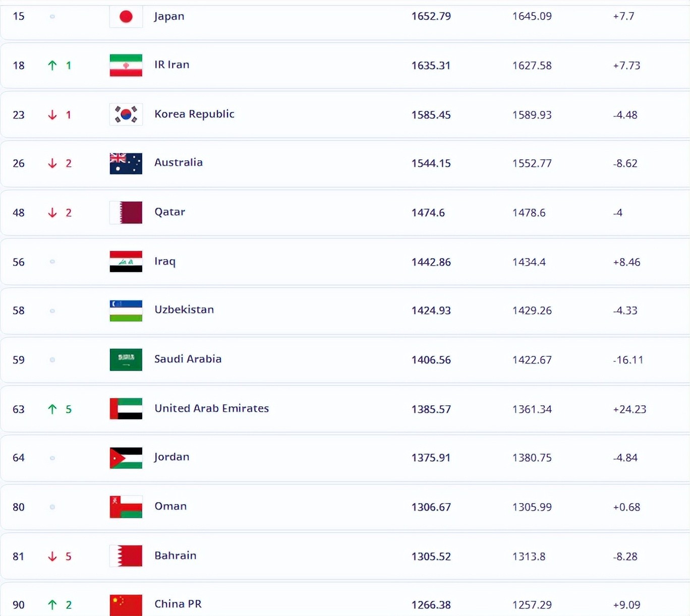
Task: Click the green up arrow beside China PR
Action: click(52, 605)
